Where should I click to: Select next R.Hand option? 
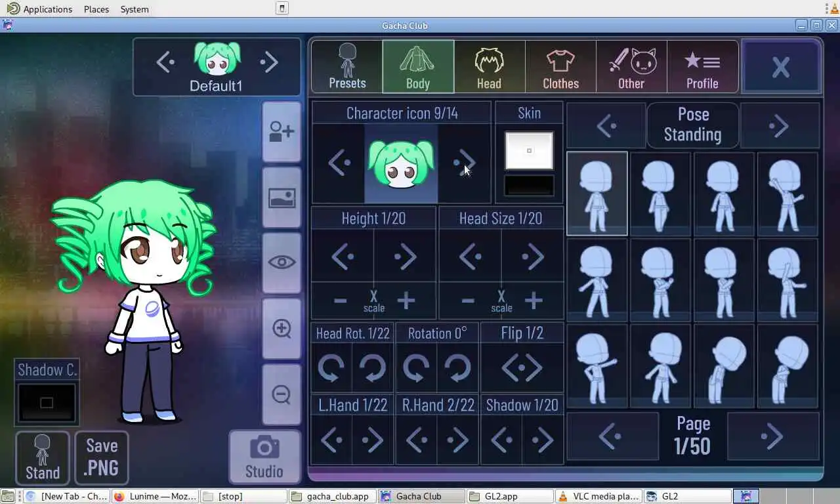[457, 440]
